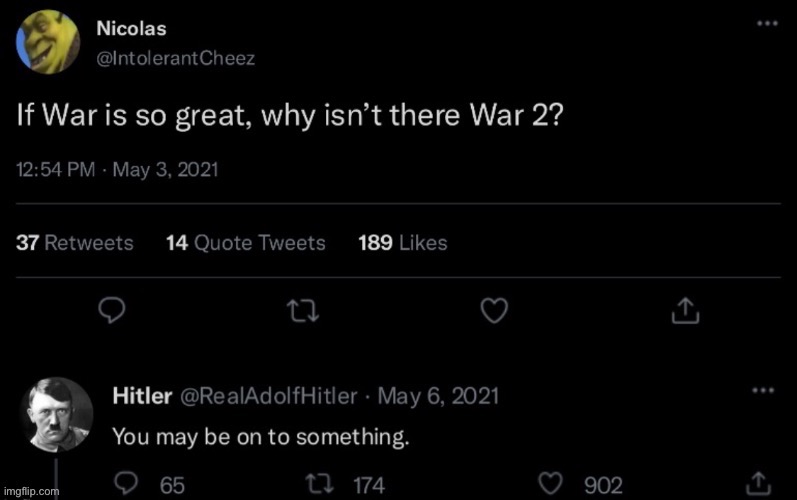This screenshot has height=500, width=797.
Task: Share the main tweet by Nicolas
Action: [683, 313]
